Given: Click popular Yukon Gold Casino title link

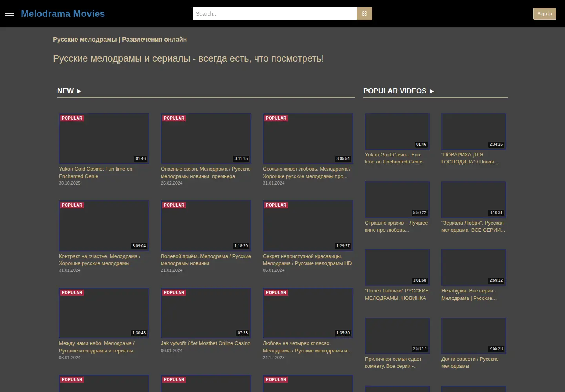Looking at the screenshot, I should click(x=394, y=158).
